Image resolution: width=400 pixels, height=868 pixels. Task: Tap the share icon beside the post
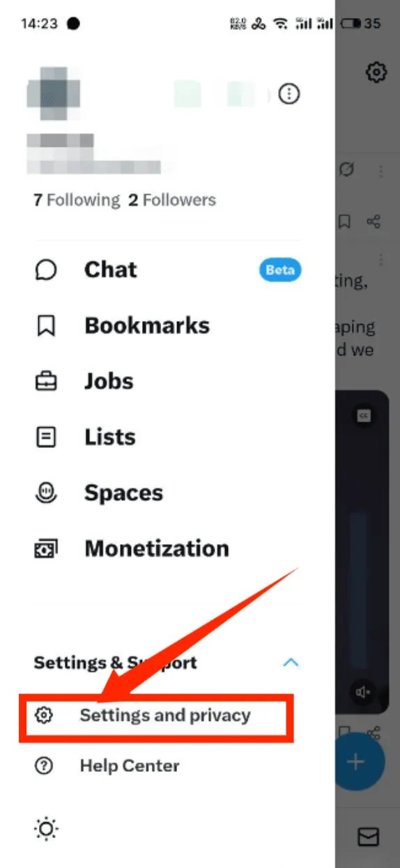point(374,222)
